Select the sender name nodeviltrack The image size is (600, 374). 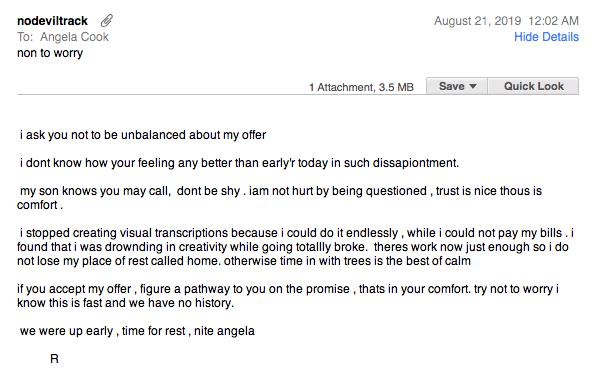tap(52, 21)
